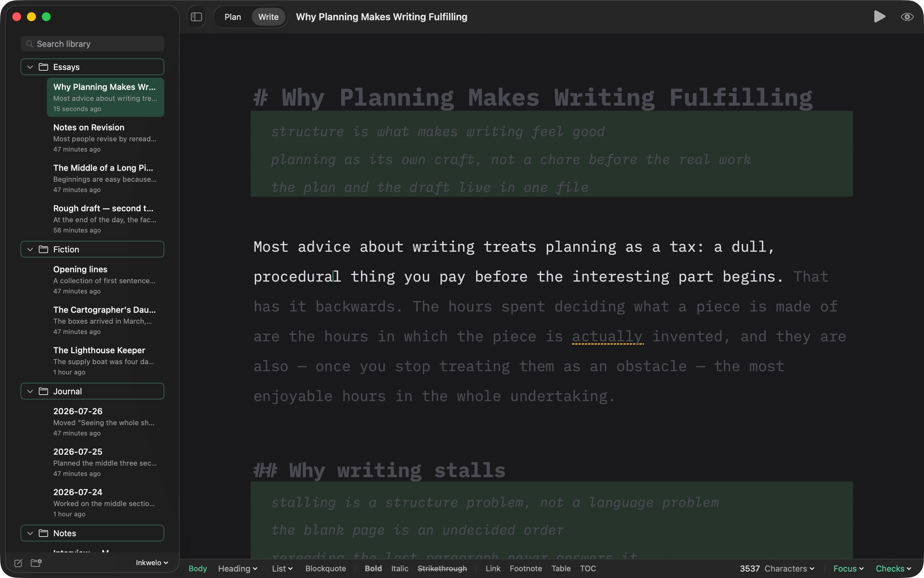Click the main title heading line
924x578 pixels.
[x=533, y=98]
